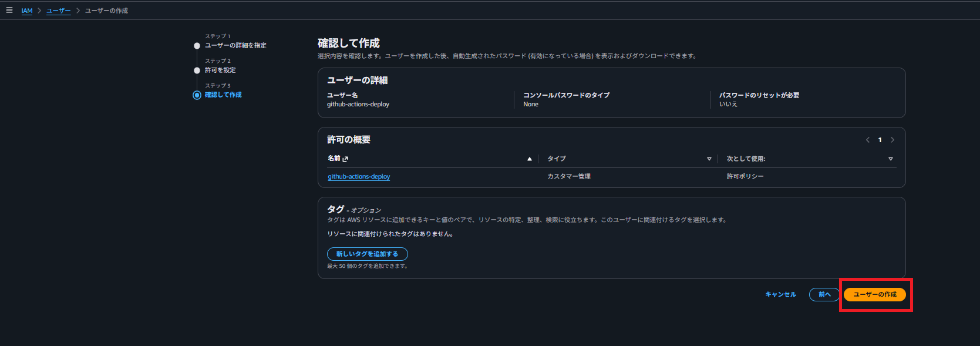The height and width of the screenshot is (346, 980).
Task: Sort by 次として使用 column arrow
Action: coord(891,159)
